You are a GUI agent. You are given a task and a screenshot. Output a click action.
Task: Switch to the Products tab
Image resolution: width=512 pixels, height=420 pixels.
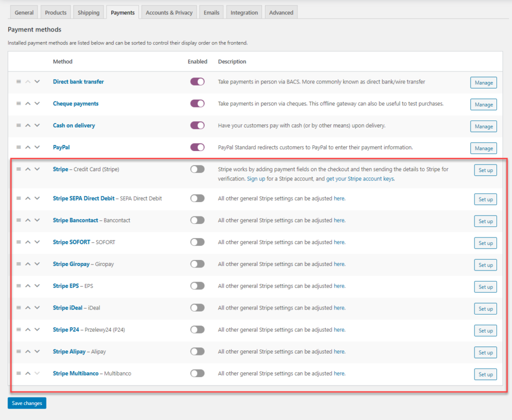(x=56, y=12)
